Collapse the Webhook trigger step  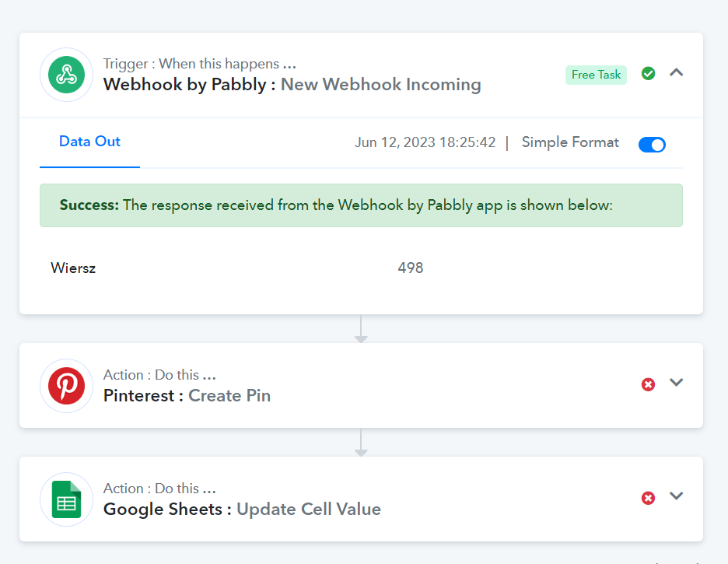(x=677, y=72)
